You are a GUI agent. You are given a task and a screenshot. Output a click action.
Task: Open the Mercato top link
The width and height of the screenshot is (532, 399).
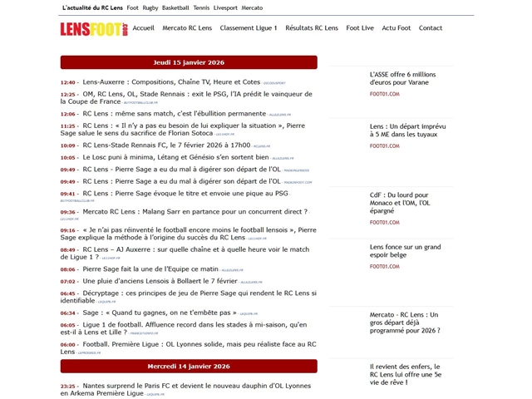pyautogui.click(x=252, y=7)
